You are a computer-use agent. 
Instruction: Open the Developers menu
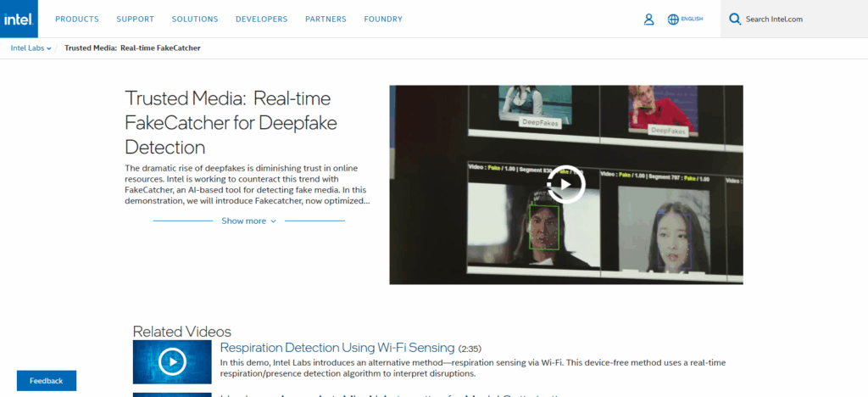tap(261, 19)
